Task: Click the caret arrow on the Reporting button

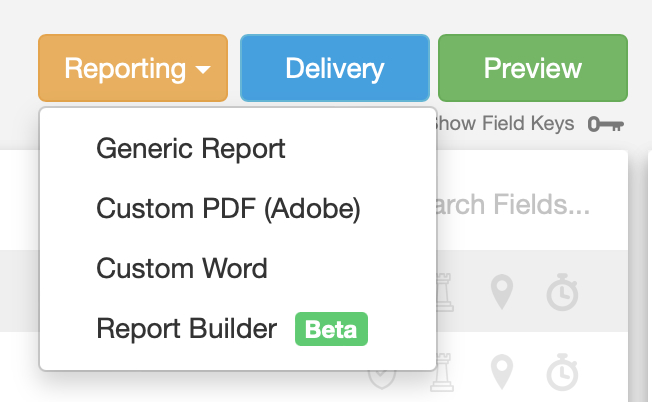Action: 203,70
